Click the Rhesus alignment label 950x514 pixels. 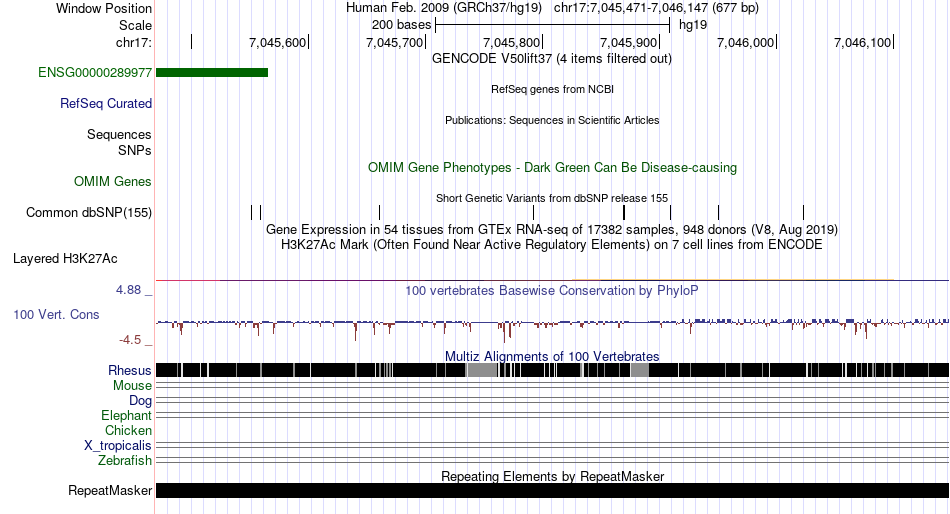[130, 370]
